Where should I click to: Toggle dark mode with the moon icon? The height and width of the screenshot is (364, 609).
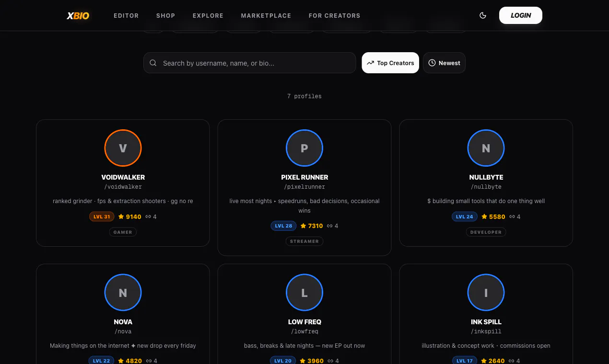(x=483, y=15)
